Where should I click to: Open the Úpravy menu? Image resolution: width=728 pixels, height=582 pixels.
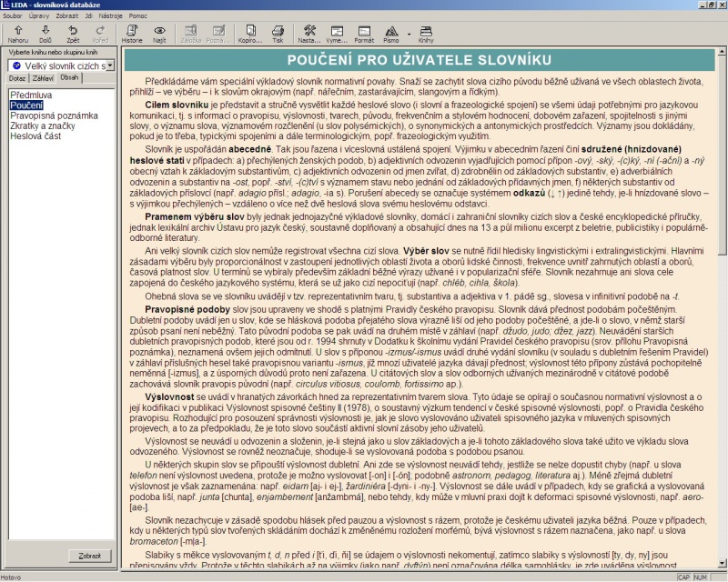click(39, 15)
